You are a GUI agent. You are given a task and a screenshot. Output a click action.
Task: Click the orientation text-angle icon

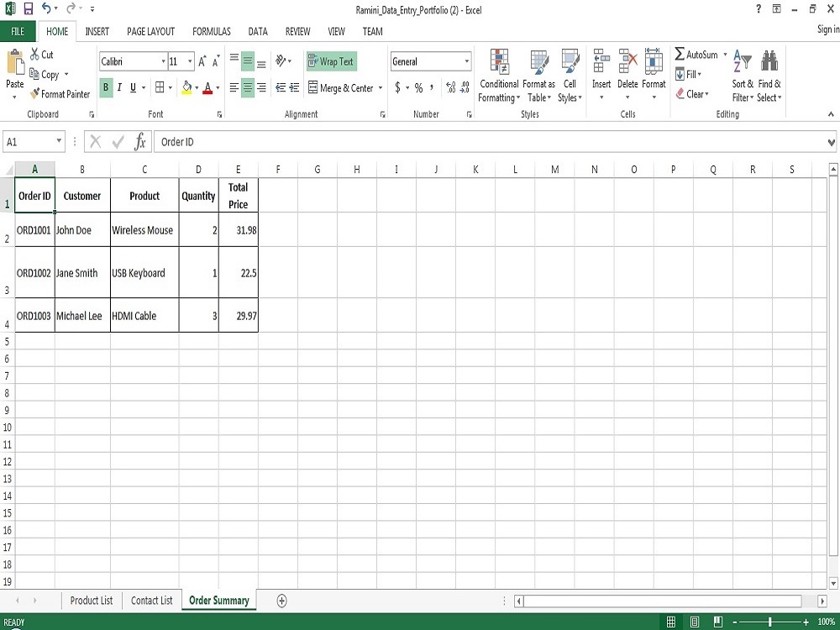click(x=281, y=60)
